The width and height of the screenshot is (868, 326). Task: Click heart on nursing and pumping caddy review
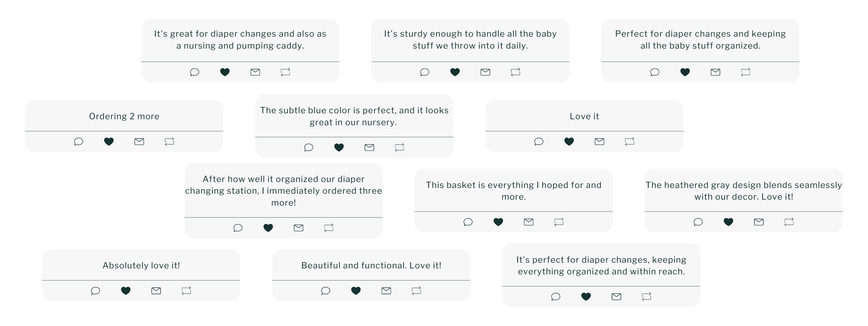(x=225, y=72)
